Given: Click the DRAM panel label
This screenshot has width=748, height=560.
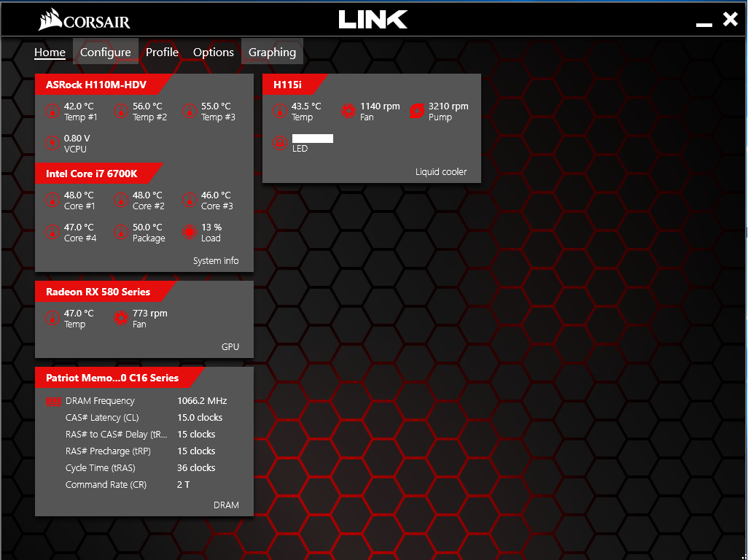Looking at the screenshot, I should coord(226,505).
